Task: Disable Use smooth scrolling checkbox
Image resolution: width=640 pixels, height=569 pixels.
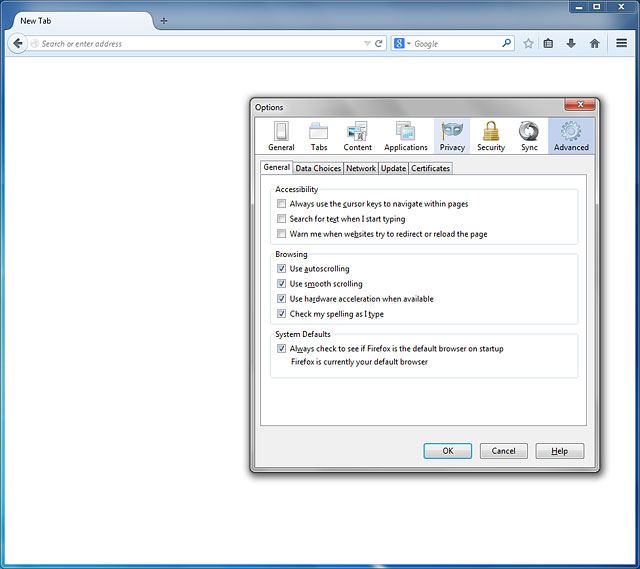Action: (x=282, y=284)
